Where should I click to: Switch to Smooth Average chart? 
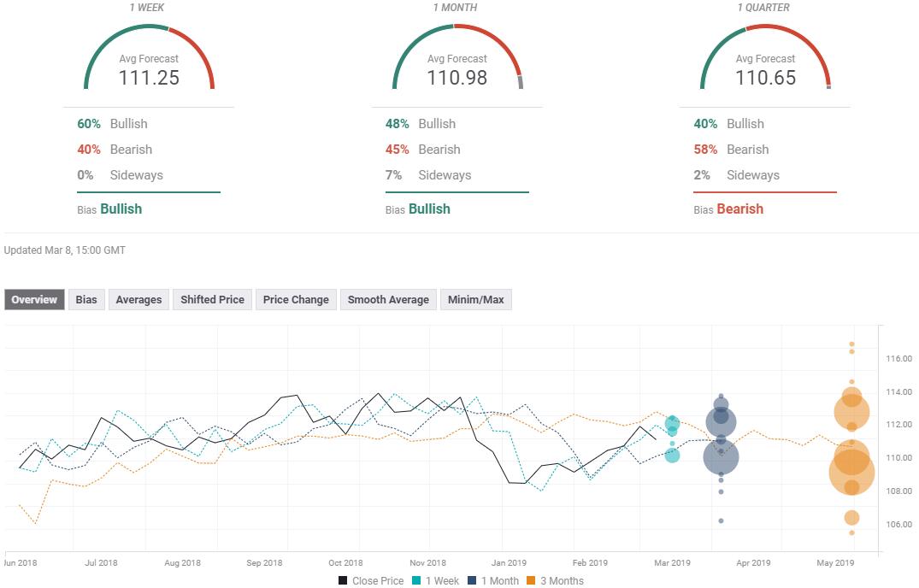coord(388,299)
